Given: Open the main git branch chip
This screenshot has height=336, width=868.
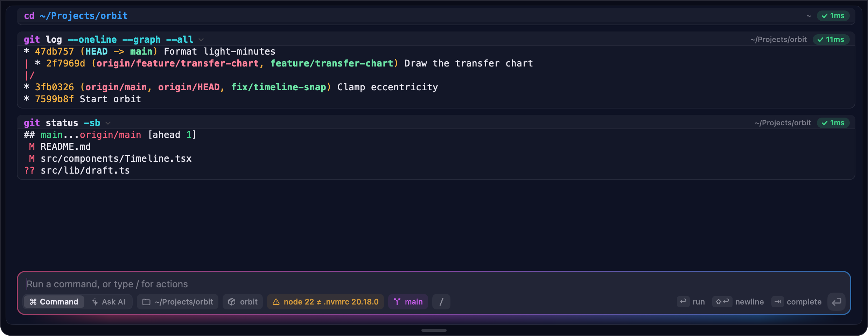Looking at the screenshot, I should tap(408, 302).
